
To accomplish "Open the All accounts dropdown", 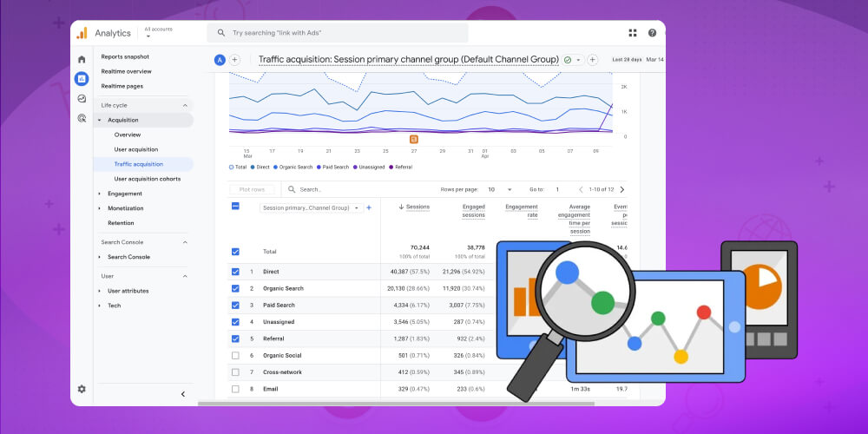I will (x=158, y=32).
